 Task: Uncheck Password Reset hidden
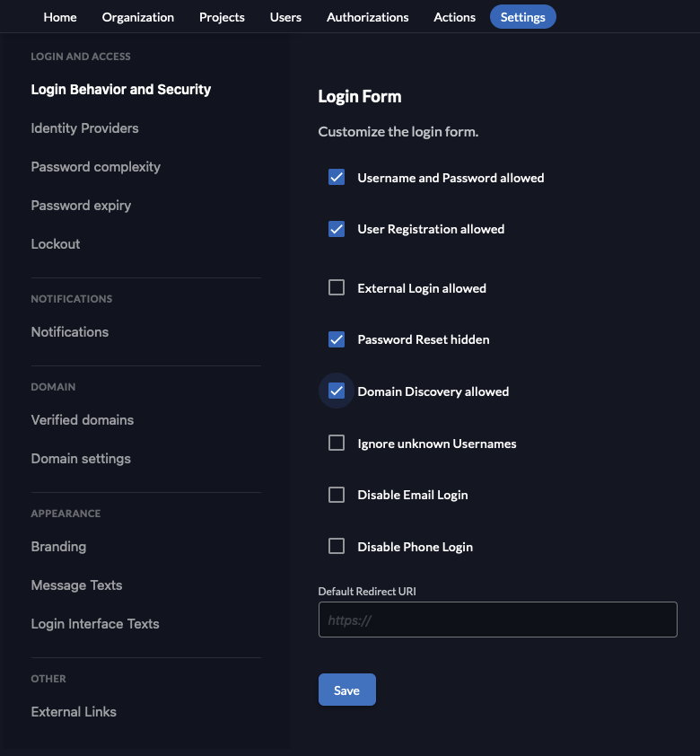click(x=337, y=339)
